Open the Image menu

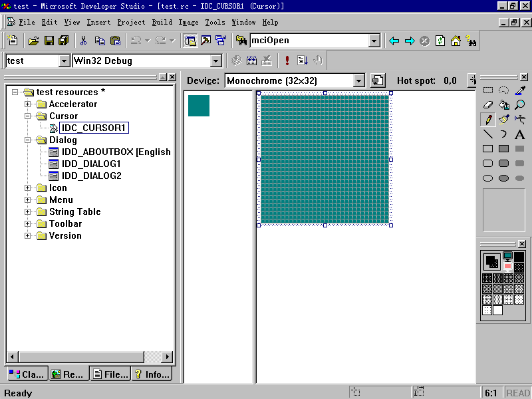(x=188, y=23)
